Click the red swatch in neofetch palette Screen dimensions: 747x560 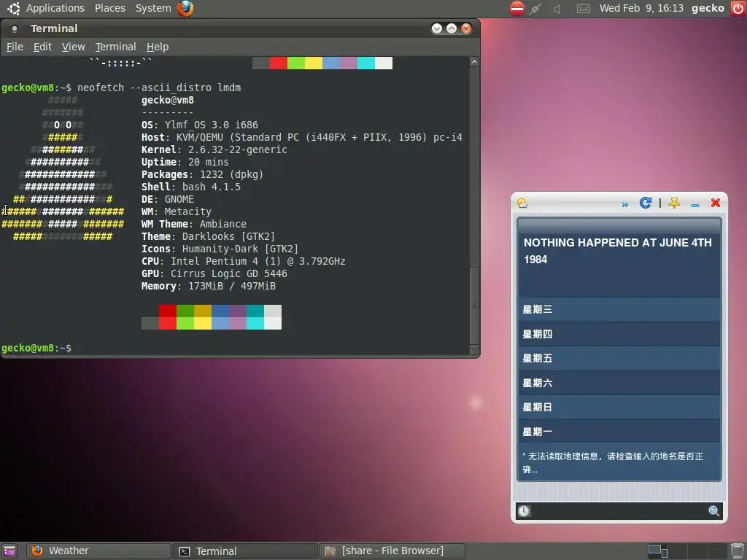pyautogui.click(x=168, y=317)
